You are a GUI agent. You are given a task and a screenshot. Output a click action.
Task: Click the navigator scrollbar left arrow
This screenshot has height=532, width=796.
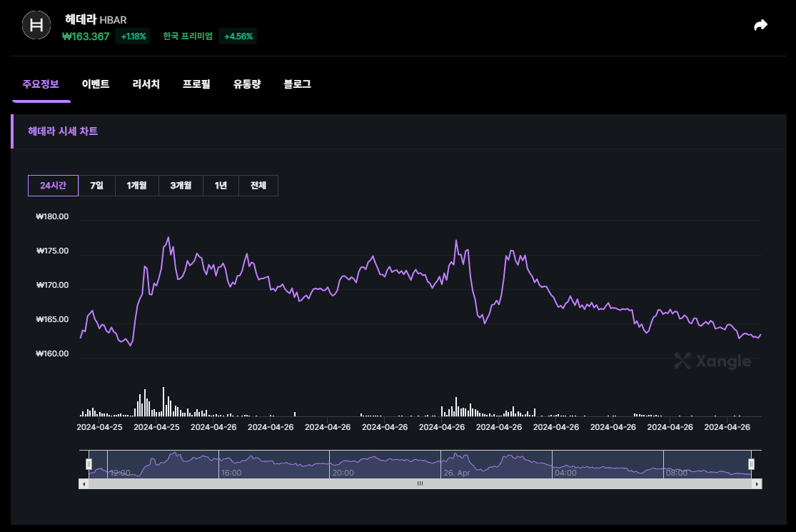[x=84, y=483]
